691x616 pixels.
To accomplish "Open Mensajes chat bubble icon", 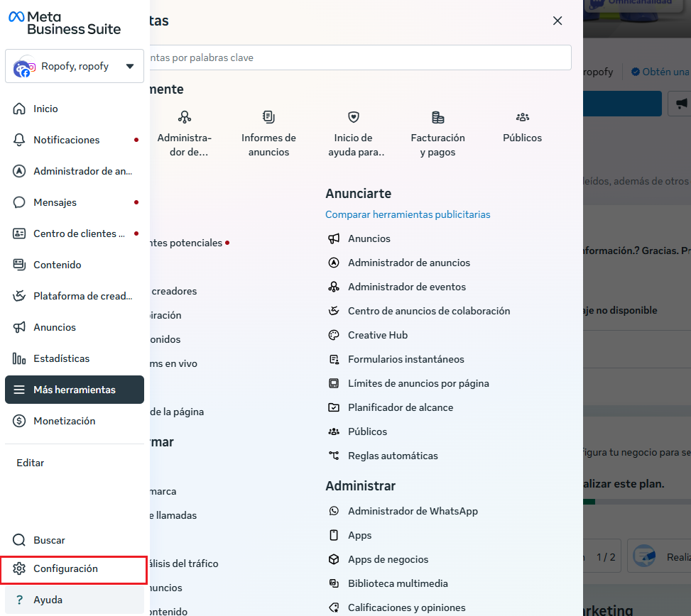I will coord(19,202).
